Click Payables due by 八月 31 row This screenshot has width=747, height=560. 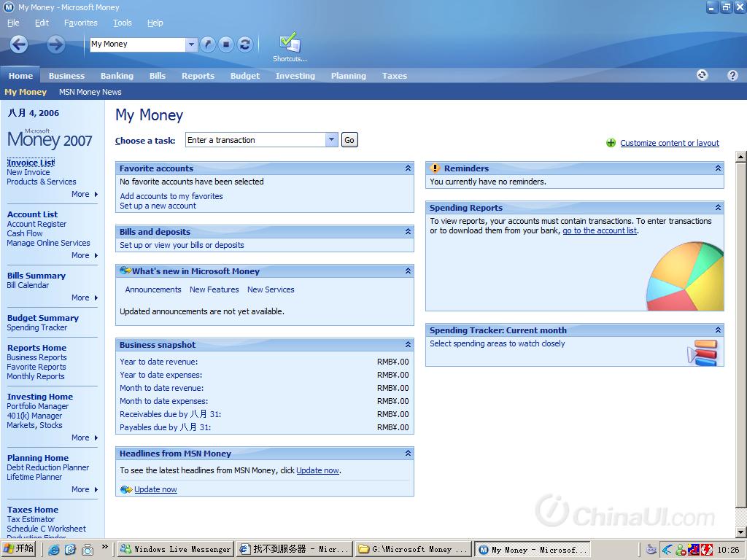264,427
